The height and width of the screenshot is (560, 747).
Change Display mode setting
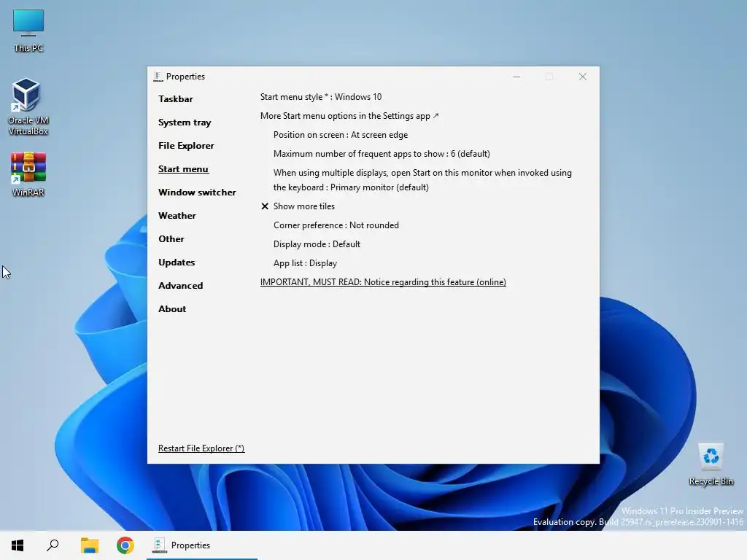tap(317, 244)
